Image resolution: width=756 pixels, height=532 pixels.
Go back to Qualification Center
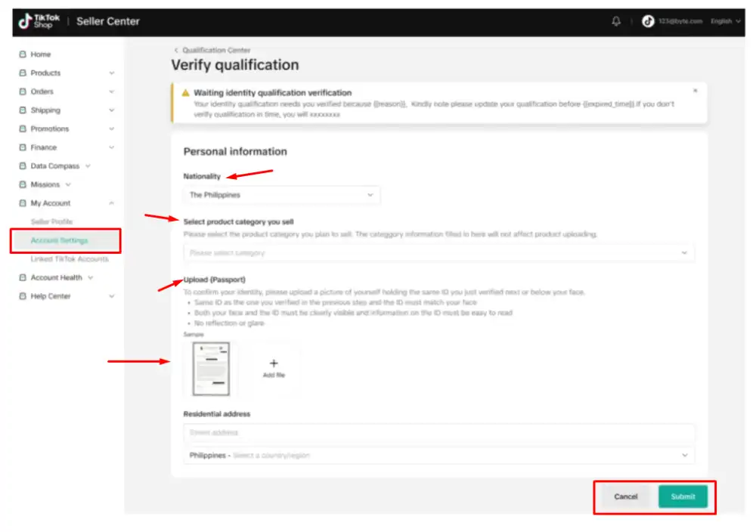(x=216, y=50)
